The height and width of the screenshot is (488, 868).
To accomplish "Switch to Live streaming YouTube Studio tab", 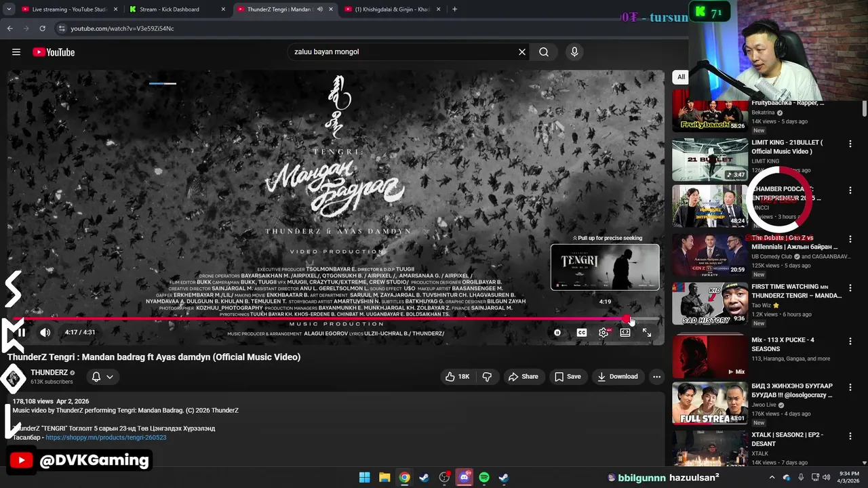I will coord(68,9).
